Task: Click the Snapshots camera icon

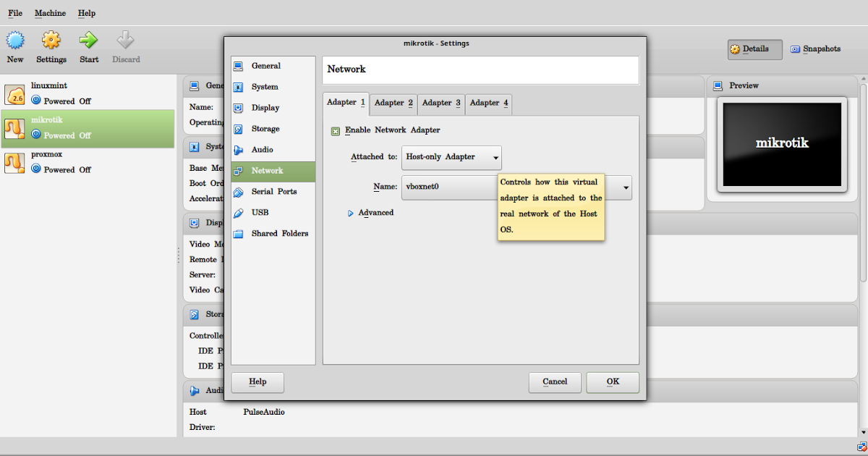Action: point(796,49)
